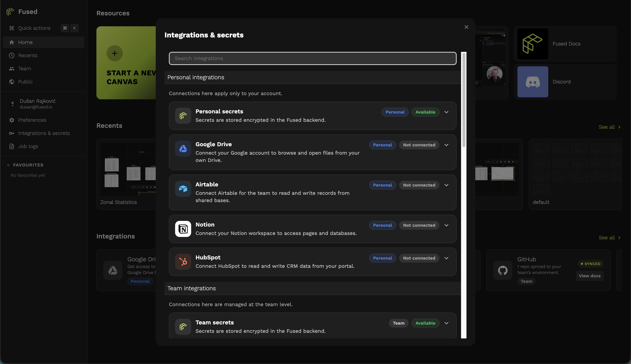The height and width of the screenshot is (364, 631).
Task: Open Quick actions command icon
Action: tap(12, 28)
